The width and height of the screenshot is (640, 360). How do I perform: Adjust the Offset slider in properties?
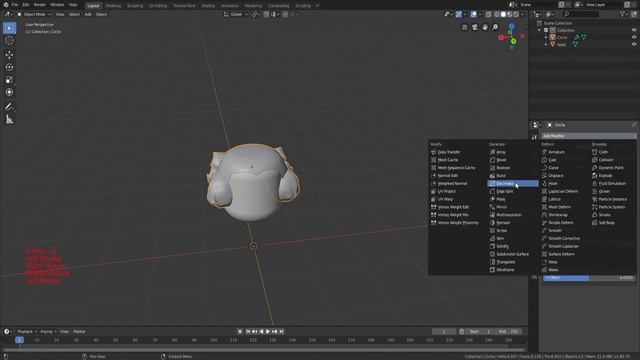589,278
